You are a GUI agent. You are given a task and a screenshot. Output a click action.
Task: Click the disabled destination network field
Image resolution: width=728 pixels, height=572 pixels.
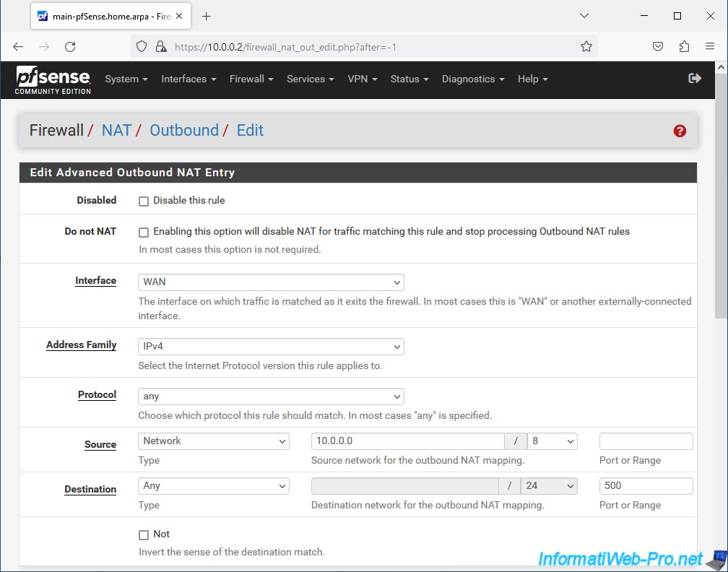(405, 486)
